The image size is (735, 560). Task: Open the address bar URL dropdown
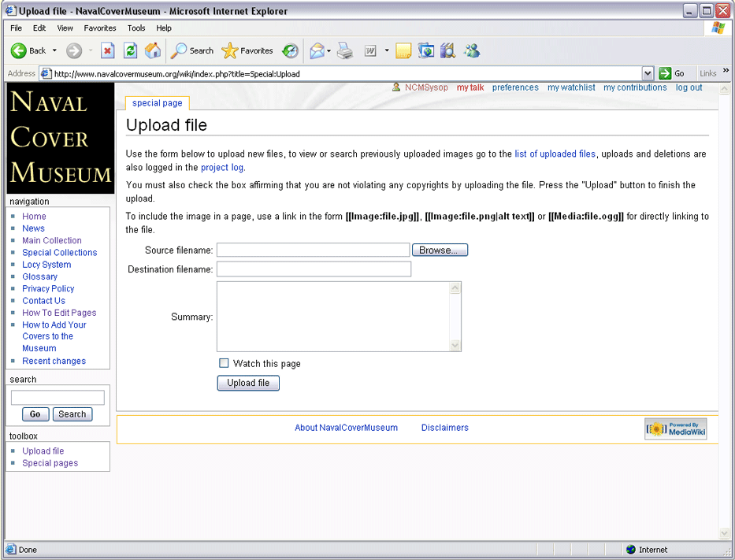648,73
